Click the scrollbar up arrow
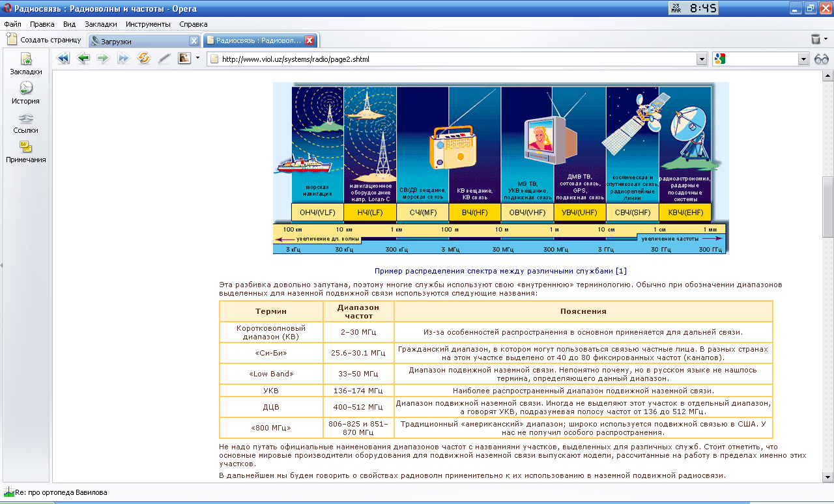This screenshot has height=504, width=834. (x=828, y=76)
